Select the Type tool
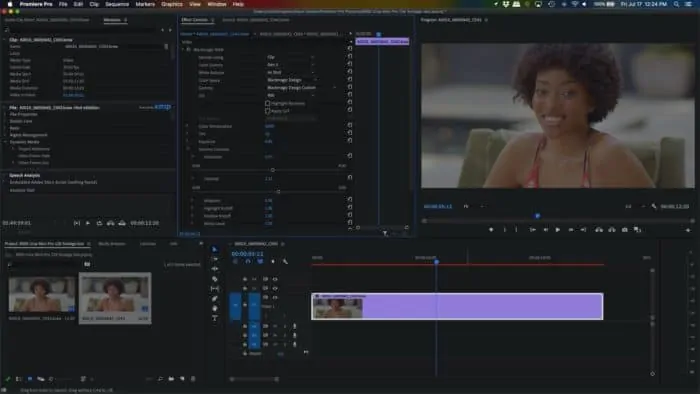Screen dimensions: 700x394 coord(215,318)
